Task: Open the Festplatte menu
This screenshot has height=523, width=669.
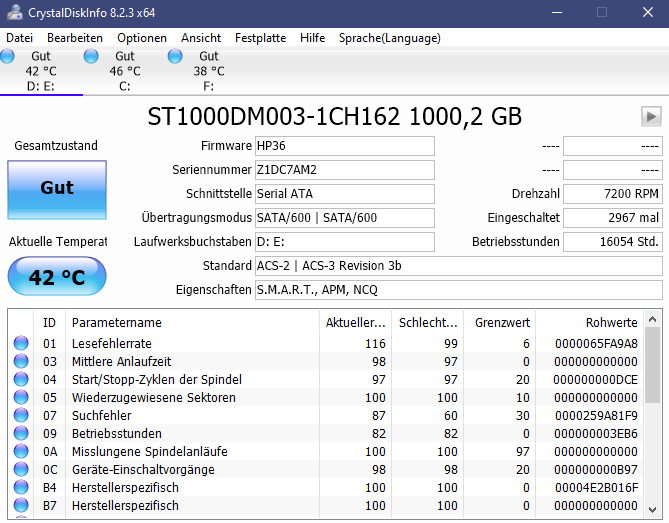Action: (x=260, y=38)
